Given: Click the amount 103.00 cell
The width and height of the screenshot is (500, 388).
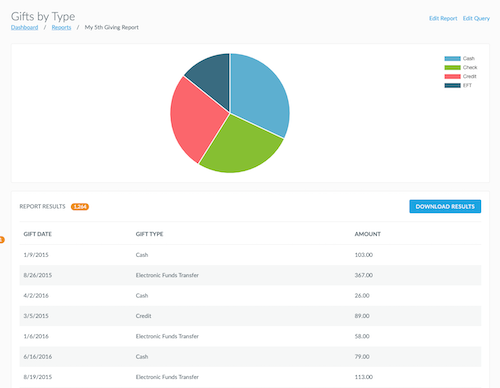Looking at the screenshot, I should pyautogui.click(x=364, y=255).
